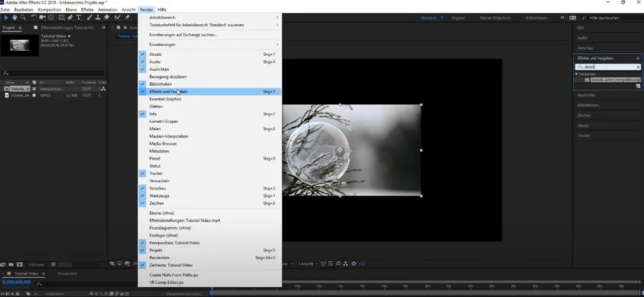This screenshot has height=297, width=644.
Task: Open the Komposition menu
Action: [x=49, y=9]
